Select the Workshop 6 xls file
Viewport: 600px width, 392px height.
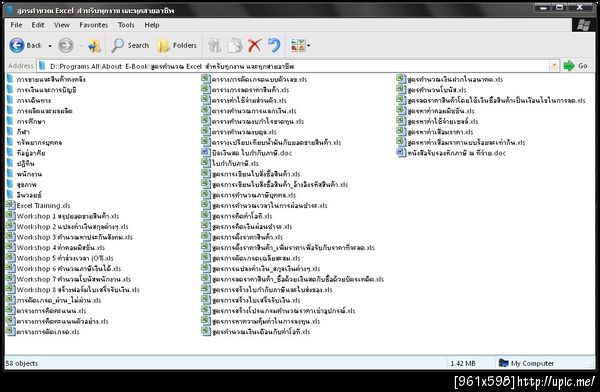click(x=64, y=268)
